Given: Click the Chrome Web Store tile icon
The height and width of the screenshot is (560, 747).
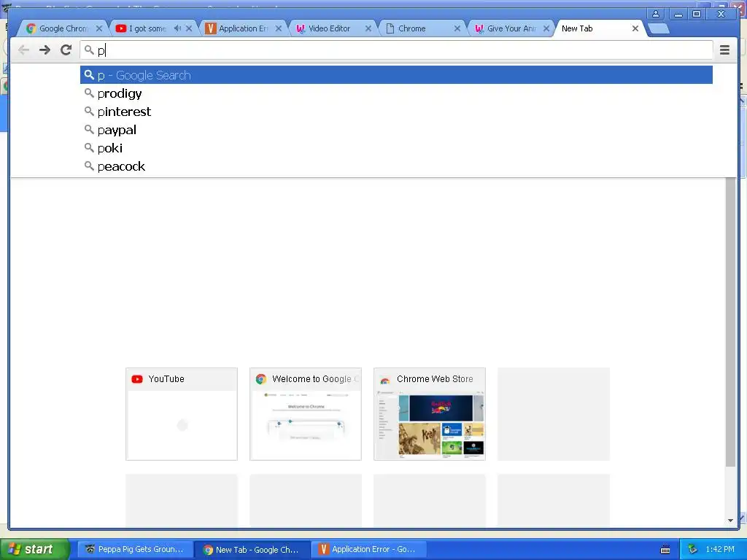Looking at the screenshot, I should [x=385, y=379].
